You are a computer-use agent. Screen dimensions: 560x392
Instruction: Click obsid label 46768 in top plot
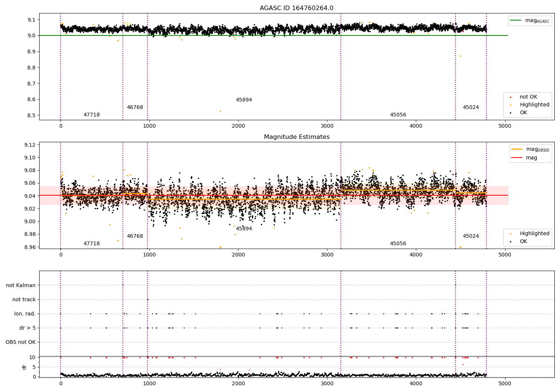[x=135, y=108]
